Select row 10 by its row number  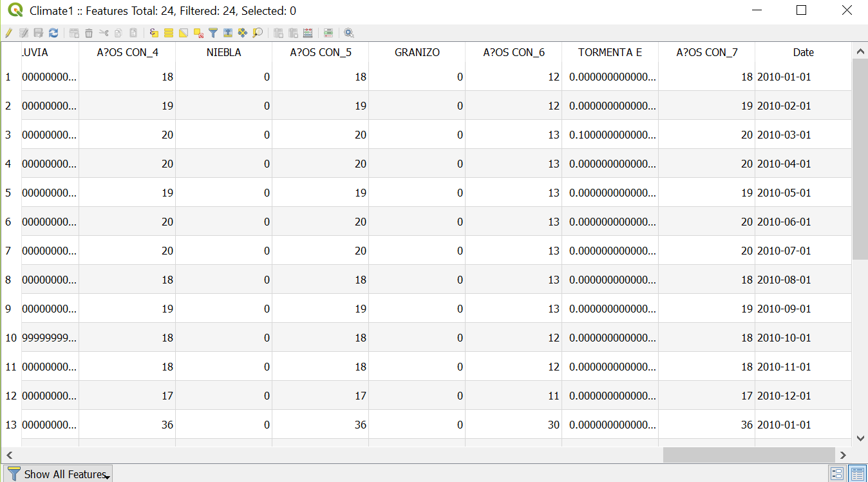point(11,338)
